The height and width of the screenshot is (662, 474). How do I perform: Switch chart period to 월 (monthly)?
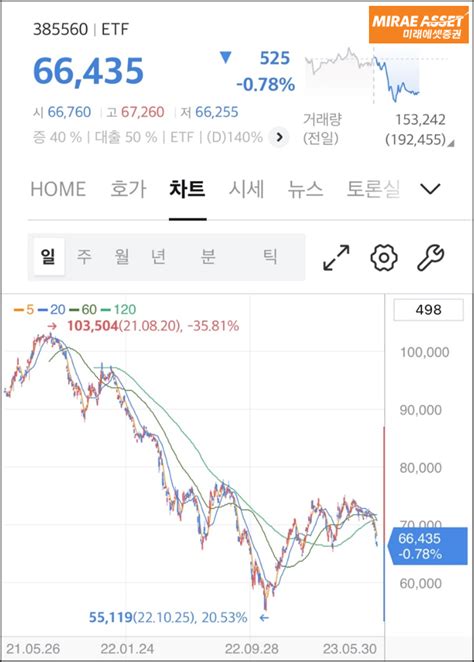[x=122, y=257]
